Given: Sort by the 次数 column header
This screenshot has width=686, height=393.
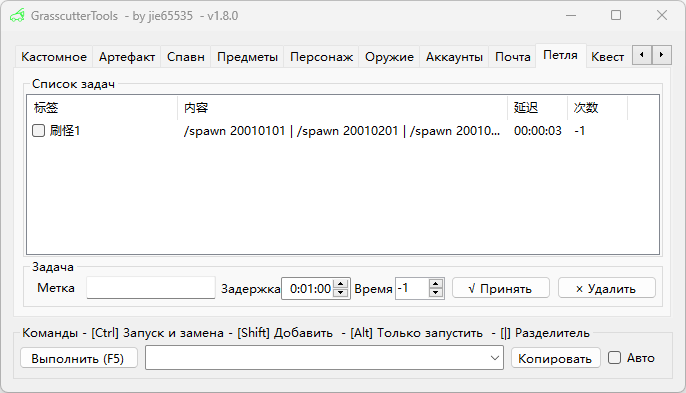Looking at the screenshot, I should (598, 108).
